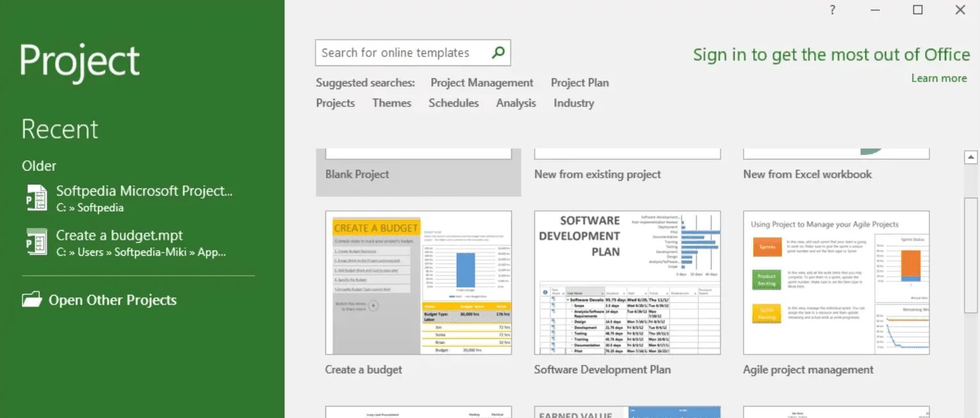Select the Software Development Plan template
The width and height of the screenshot is (980, 418).
[626, 282]
